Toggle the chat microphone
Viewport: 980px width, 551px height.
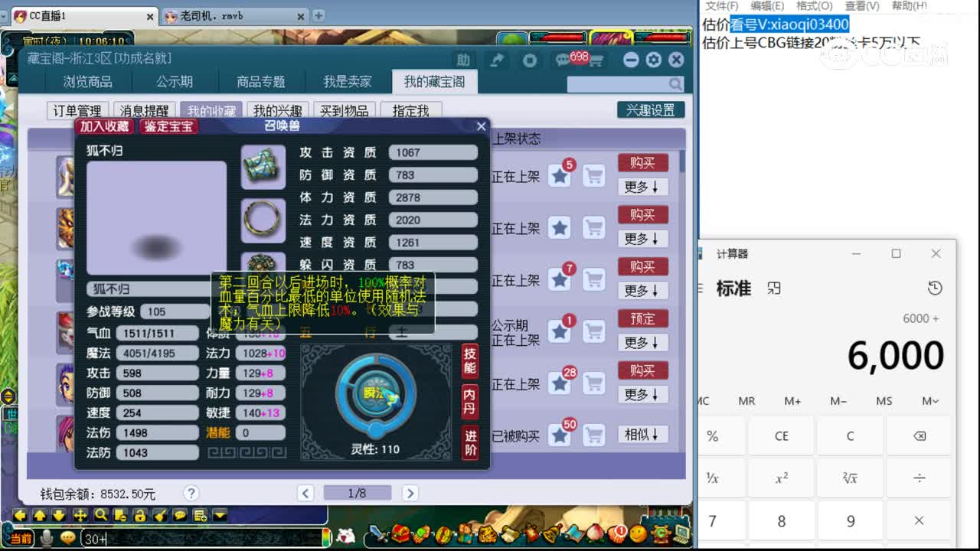tap(47, 538)
